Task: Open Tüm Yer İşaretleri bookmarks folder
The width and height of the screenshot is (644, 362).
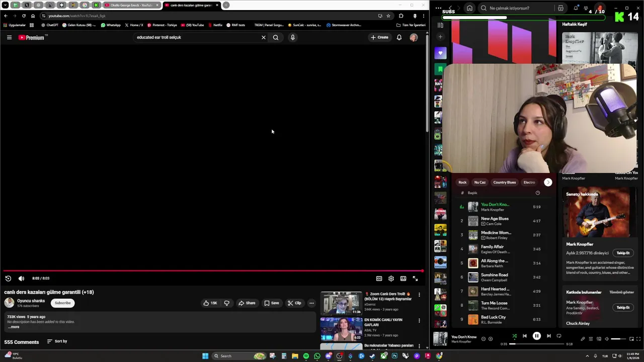Action: 411,25
